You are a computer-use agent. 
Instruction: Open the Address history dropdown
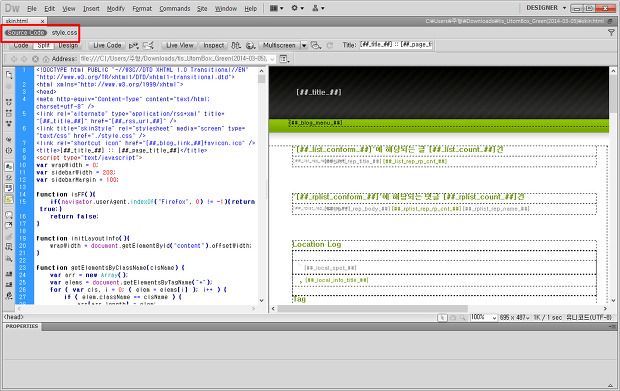point(272,59)
